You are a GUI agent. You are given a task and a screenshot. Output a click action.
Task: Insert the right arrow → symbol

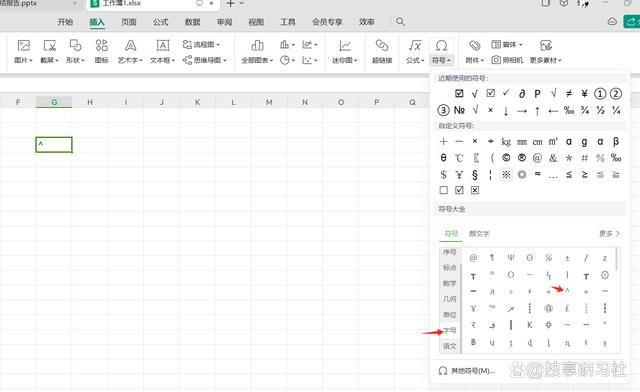coord(522,110)
